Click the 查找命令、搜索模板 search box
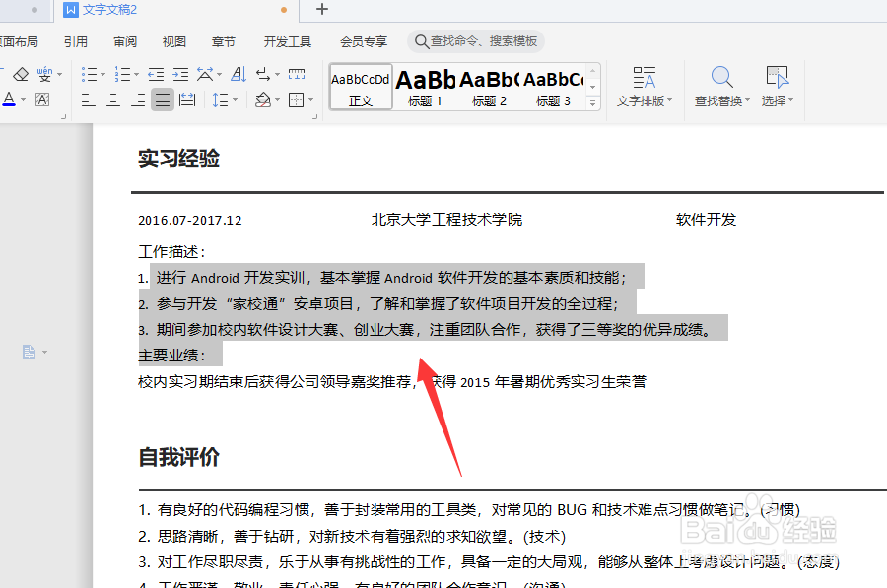 476,41
